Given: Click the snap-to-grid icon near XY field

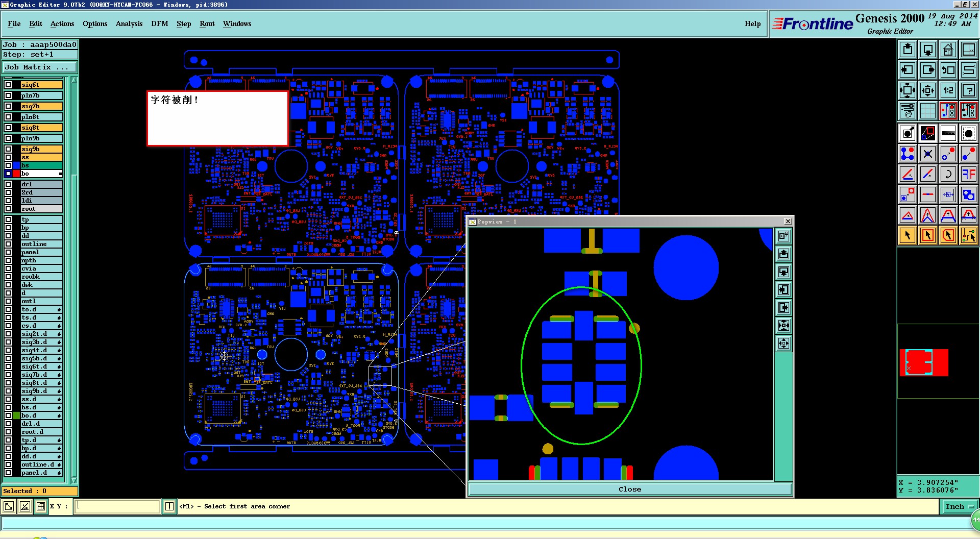Looking at the screenshot, I should tap(40, 506).
